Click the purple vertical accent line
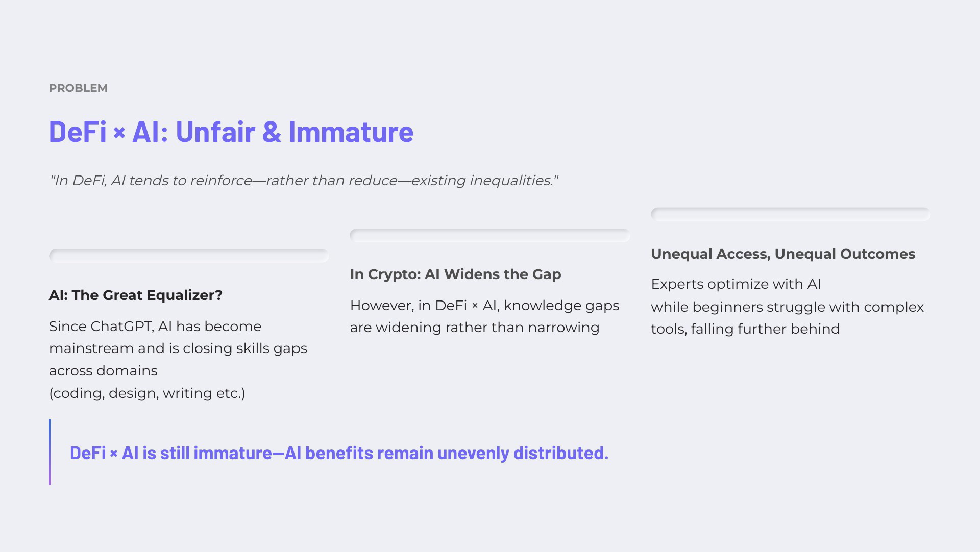Viewport: 980px width, 552px height. 50,452
